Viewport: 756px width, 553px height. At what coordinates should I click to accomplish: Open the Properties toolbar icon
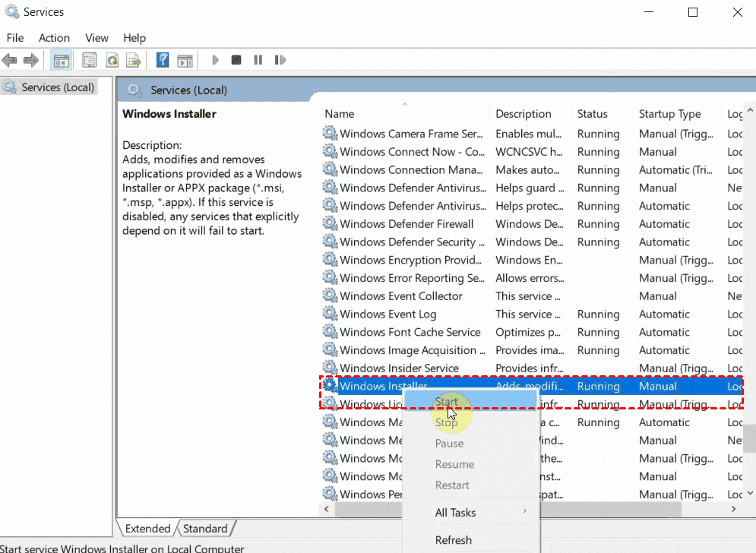(x=89, y=60)
